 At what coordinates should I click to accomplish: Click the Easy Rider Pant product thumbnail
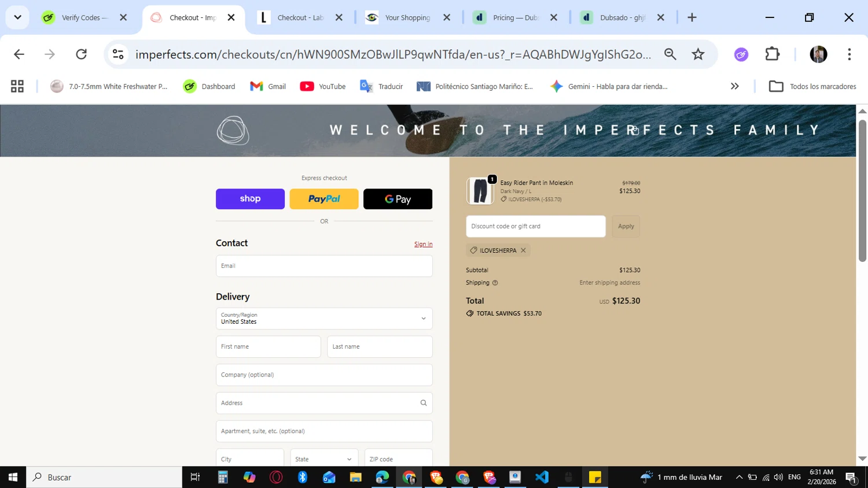[x=480, y=191]
